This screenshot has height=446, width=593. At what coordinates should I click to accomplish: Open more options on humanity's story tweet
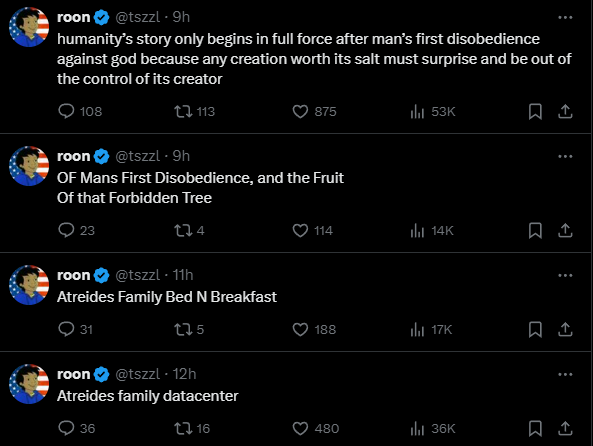(x=565, y=17)
